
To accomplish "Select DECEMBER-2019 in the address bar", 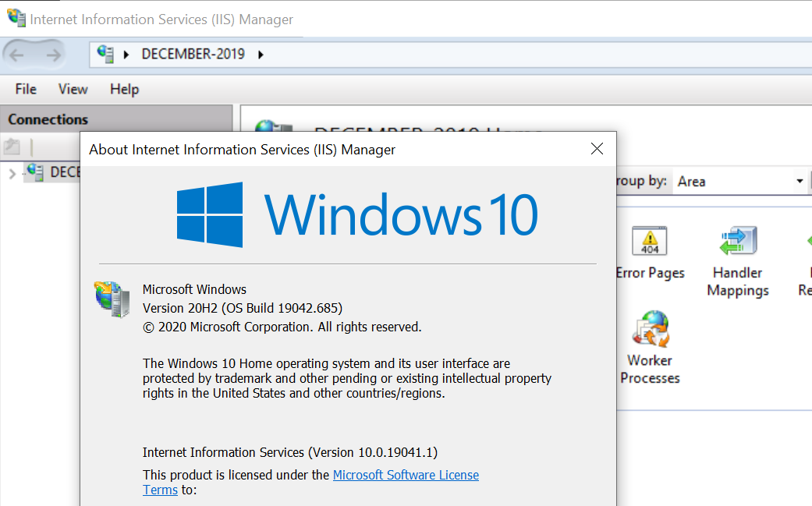I will click(x=193, y=54).
